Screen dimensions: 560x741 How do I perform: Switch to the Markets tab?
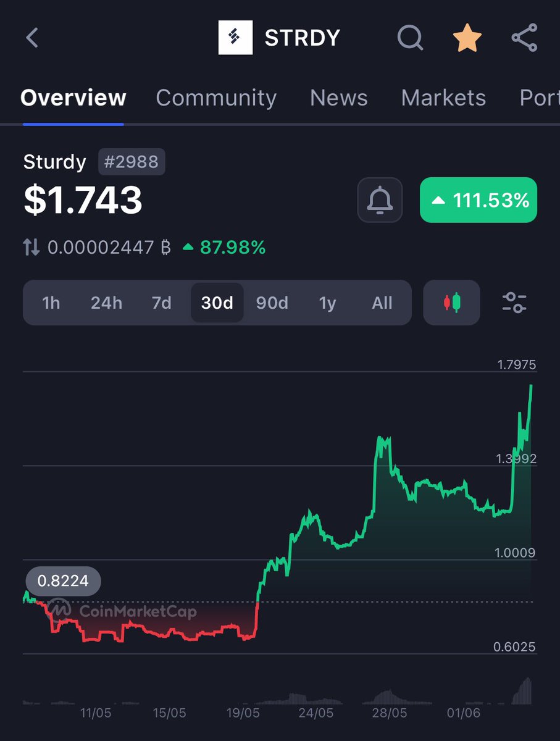pos(443,98)
